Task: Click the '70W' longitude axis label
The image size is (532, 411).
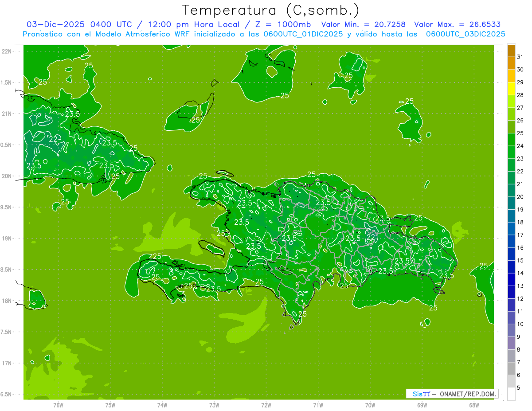Action: point(370,405)
